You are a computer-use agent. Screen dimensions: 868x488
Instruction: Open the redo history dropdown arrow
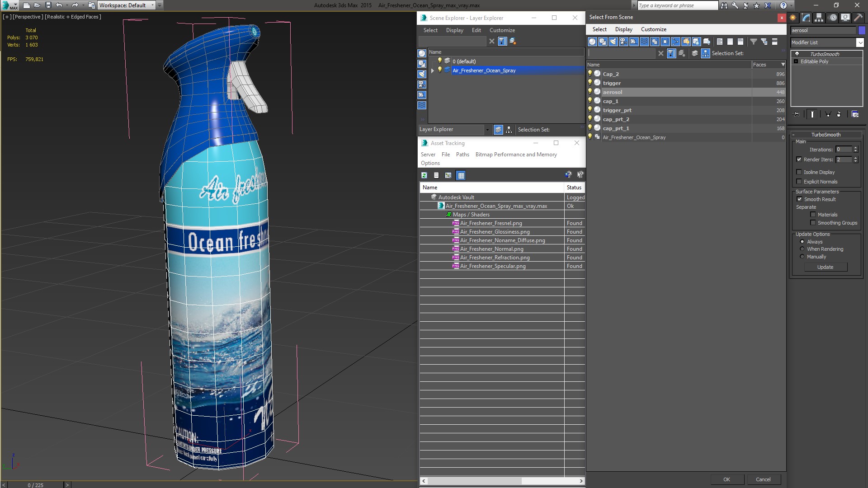point(83,5)
